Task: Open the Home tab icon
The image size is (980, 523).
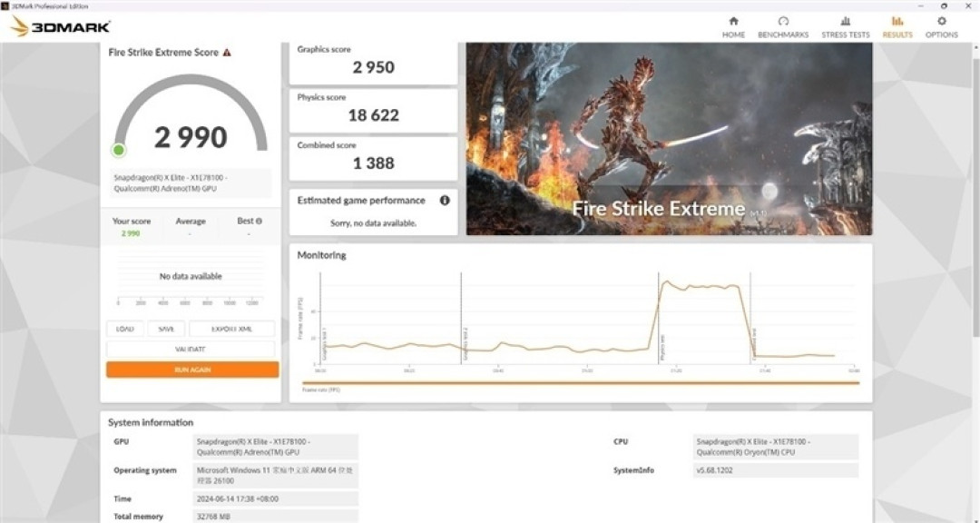Action: (733, 21)
